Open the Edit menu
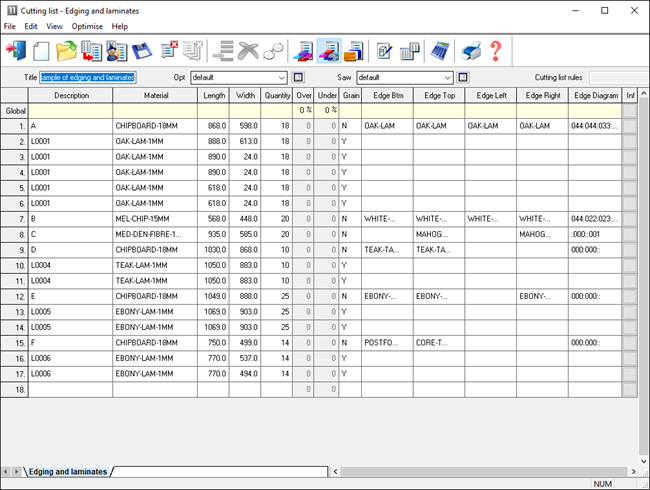 (31, 26)
